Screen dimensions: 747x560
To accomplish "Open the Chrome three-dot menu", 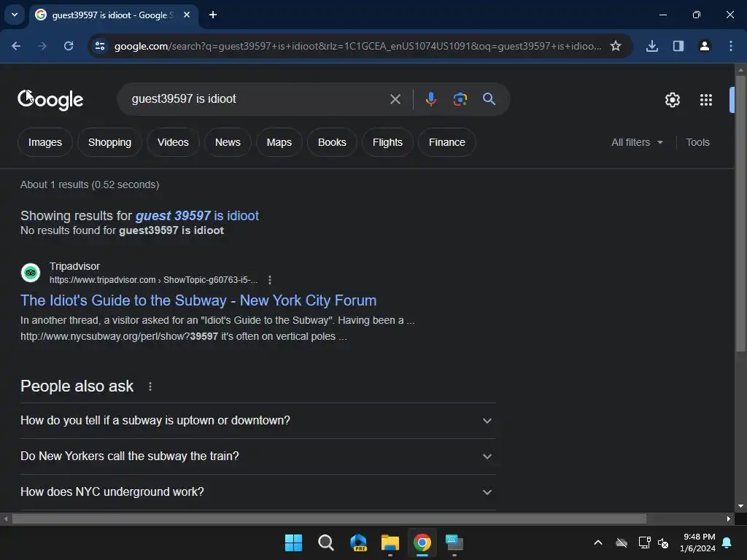I will 730,46.
